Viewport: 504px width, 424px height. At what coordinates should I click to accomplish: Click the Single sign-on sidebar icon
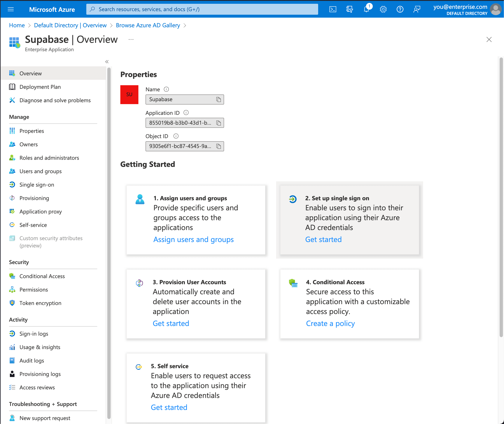(12, 185)
